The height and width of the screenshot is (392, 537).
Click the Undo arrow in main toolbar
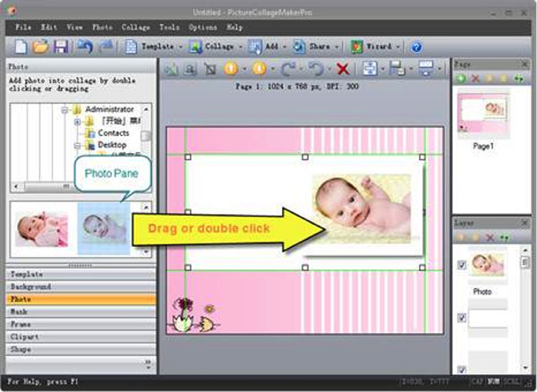point(85,46)
